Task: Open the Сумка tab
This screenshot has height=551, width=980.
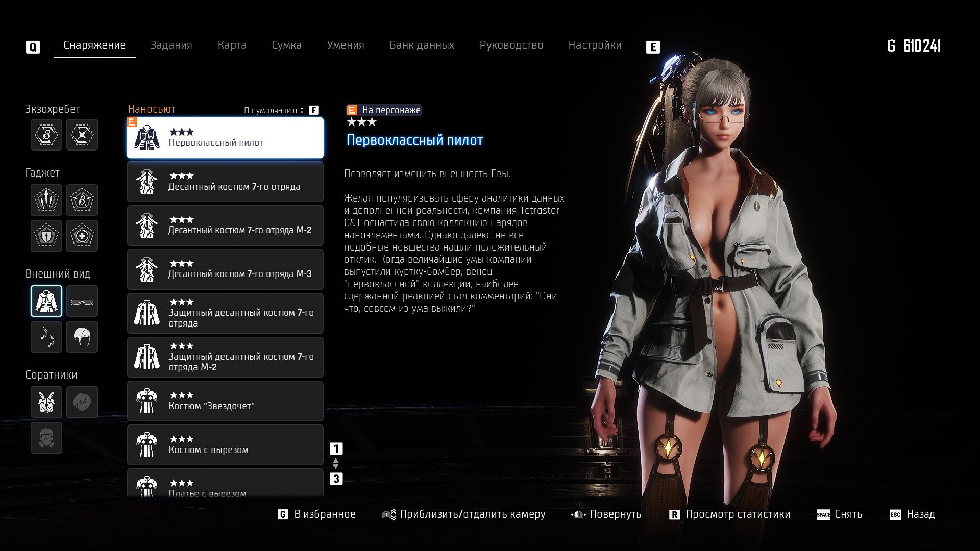Action: tap(286, 45)
